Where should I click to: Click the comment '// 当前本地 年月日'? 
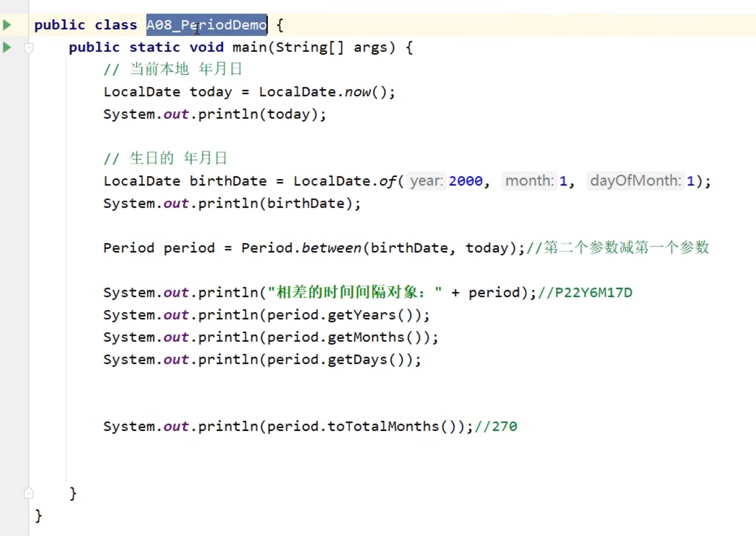(173, 69)
